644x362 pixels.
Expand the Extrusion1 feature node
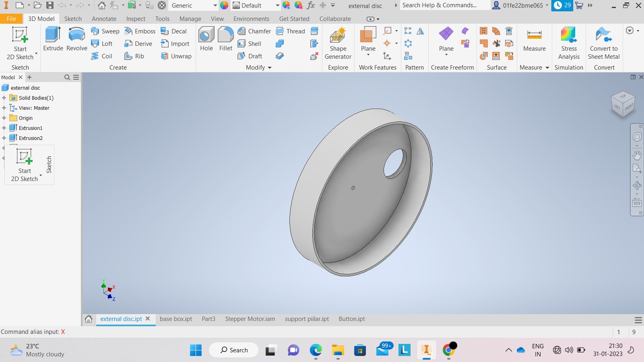pos(4,128)
